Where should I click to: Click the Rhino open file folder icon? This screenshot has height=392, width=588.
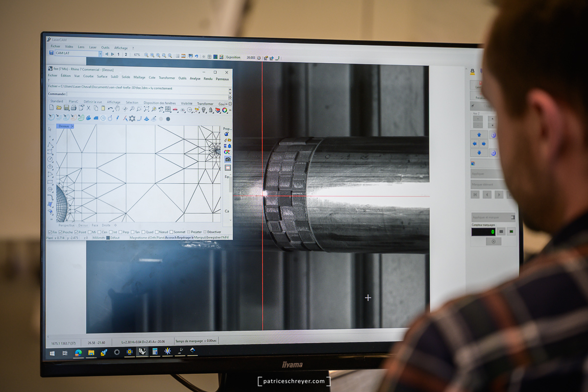pos(59,108)
